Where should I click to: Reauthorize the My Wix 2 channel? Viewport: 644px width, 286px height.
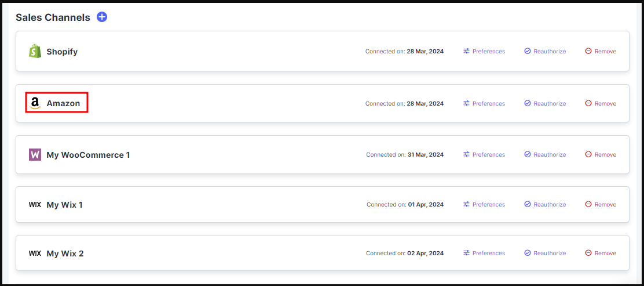pyautogui.click(x=545, y=253)
